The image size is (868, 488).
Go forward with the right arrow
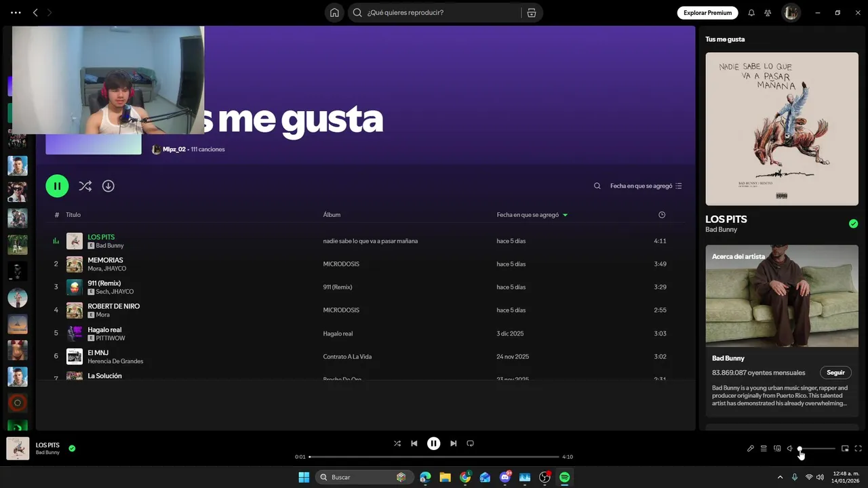coord(50,12)
